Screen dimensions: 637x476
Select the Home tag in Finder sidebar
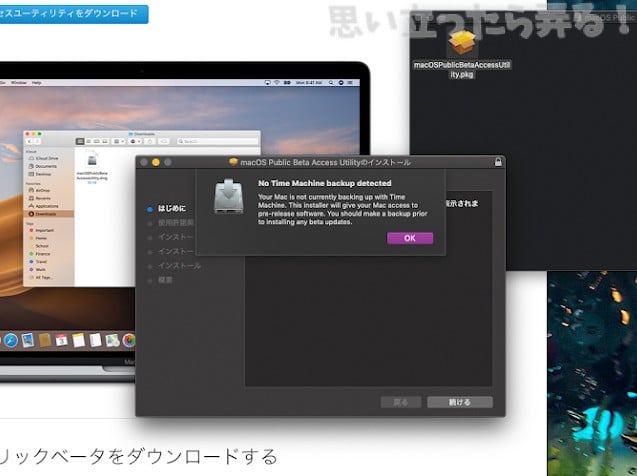coord(38,238)
